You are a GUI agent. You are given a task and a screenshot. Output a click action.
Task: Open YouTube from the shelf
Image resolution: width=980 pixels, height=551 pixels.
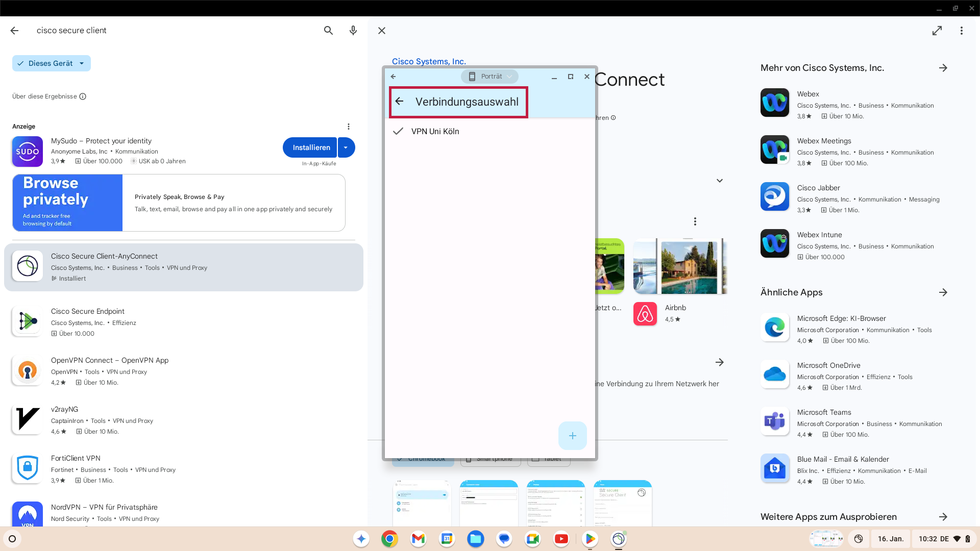[x=561, y=539]
